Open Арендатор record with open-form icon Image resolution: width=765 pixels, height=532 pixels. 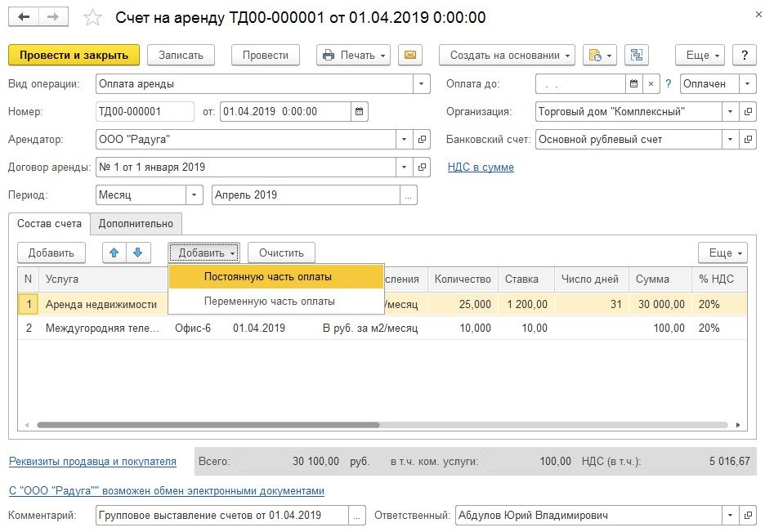coord(422,139)
